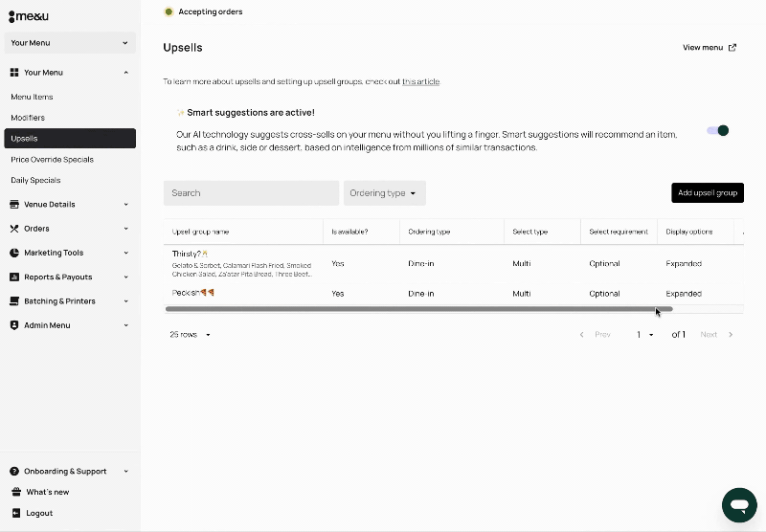Image resolution: width=766 pixels, height=532 pixels.
Task: Click the Add upsell group button
Action: pyautogui.click(x=708, y=192)
